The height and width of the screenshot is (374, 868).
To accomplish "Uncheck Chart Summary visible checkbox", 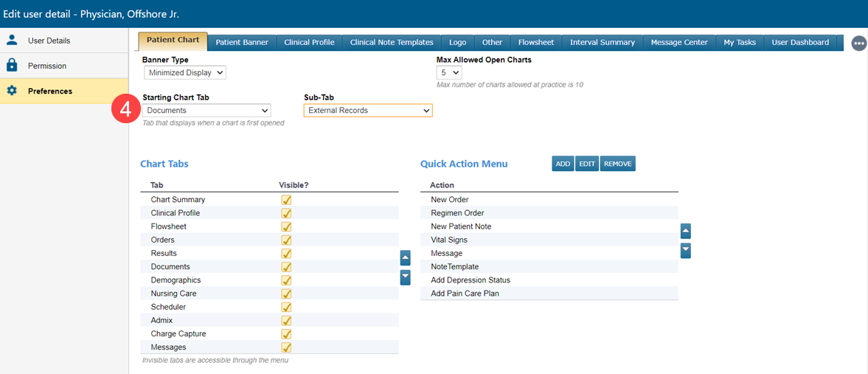I will [x=286, y=200].
